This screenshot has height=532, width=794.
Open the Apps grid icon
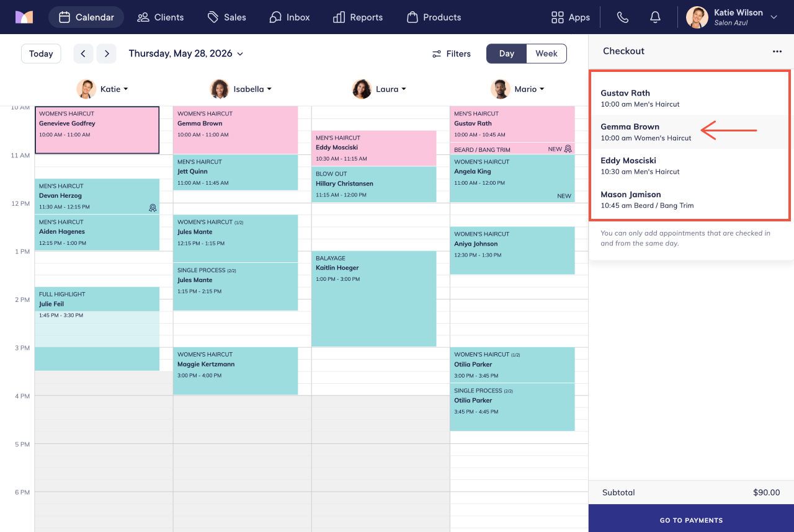[570, 17]
